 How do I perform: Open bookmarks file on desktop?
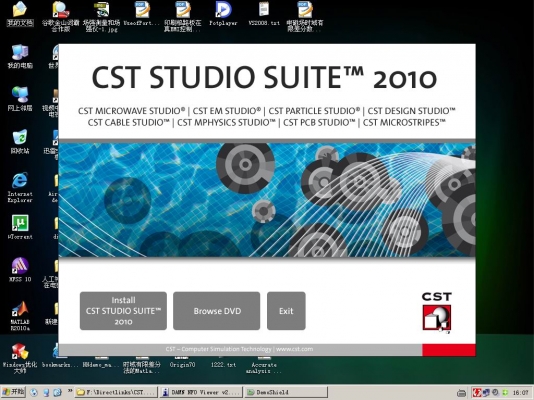click(61, 357)
